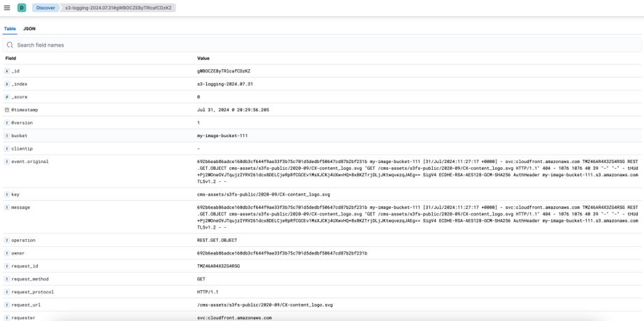Click the request_protocol field type icon

(x=6, y=292)
